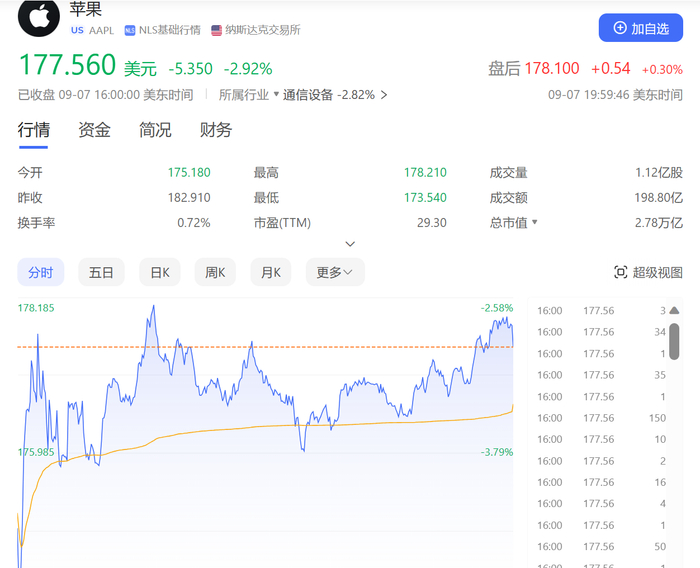This screenshot has width=700, height=568.
Task: Click the 最高 value 178.210
Action: (x=425, y=172)
